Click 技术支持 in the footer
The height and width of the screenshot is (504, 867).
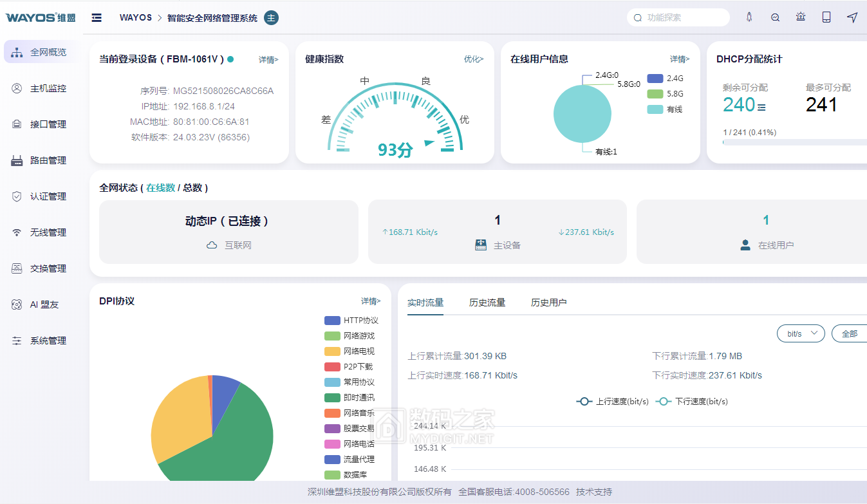coord(594,492)
